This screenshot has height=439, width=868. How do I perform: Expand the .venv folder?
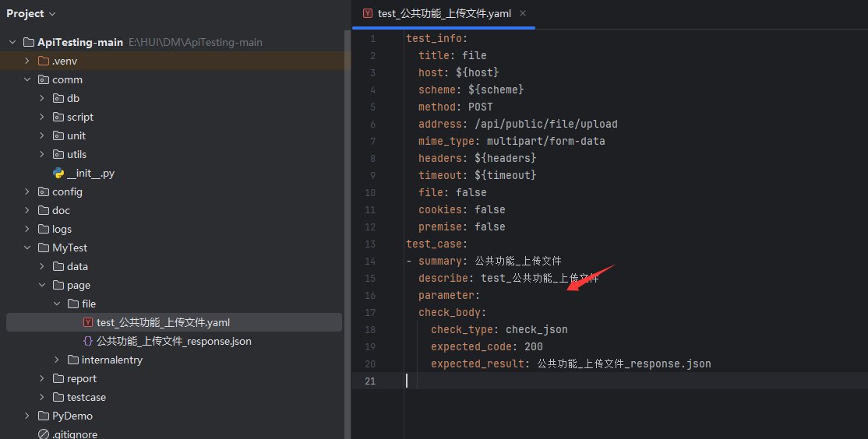click(x=27, y=61)
